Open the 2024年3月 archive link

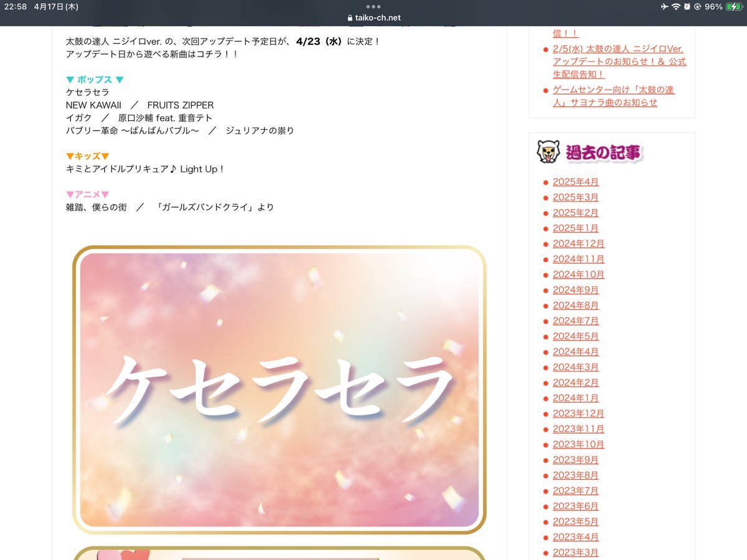[x=575, y=367]
